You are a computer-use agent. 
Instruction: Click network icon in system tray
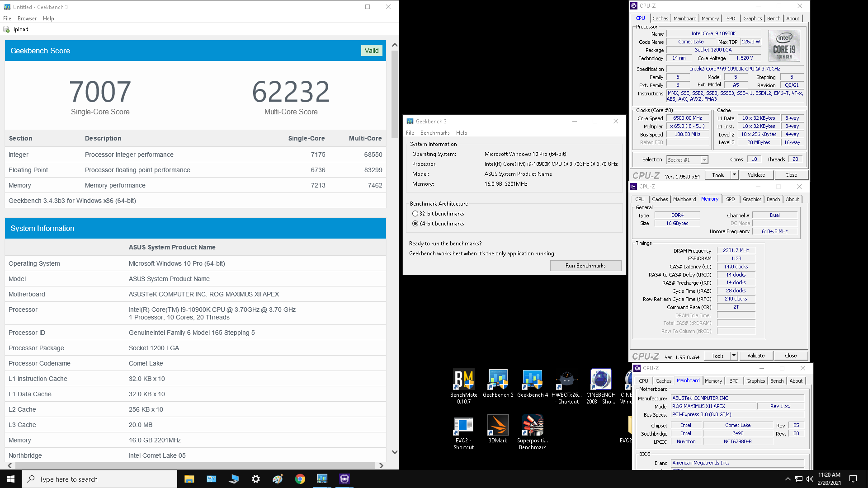(x=799, y=479)
